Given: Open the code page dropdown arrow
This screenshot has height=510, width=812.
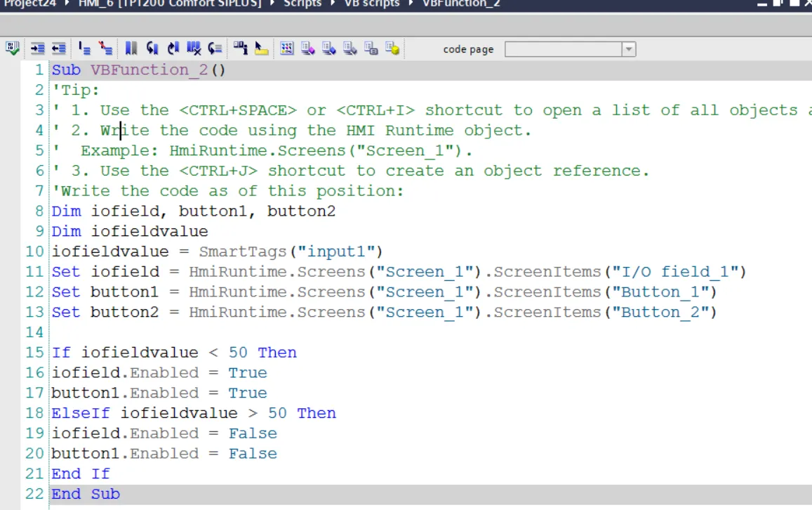Looking at the screenshot, I should pos(629,49).
